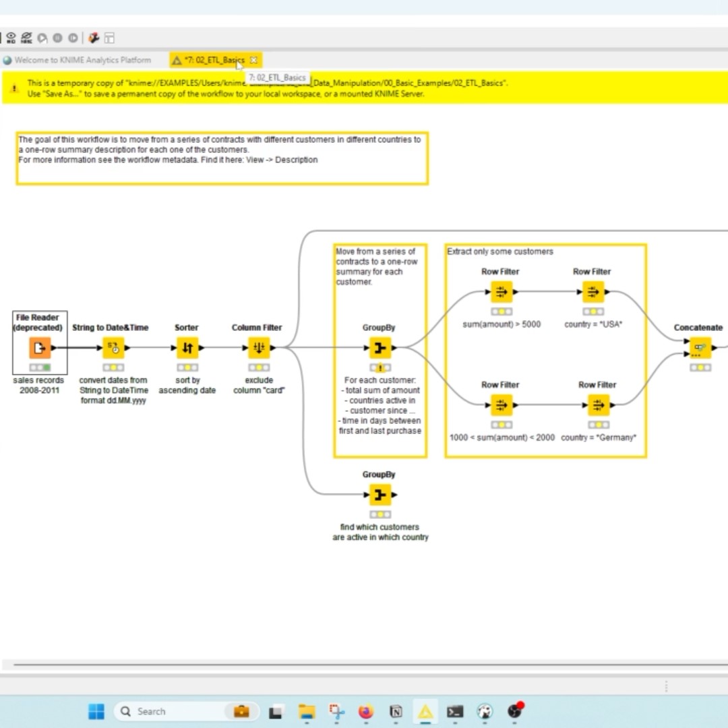The width and height of the screenshot is (728, 728).
Task: Click the traffic-light status under the Sorter node
Action: pos(187,367)
